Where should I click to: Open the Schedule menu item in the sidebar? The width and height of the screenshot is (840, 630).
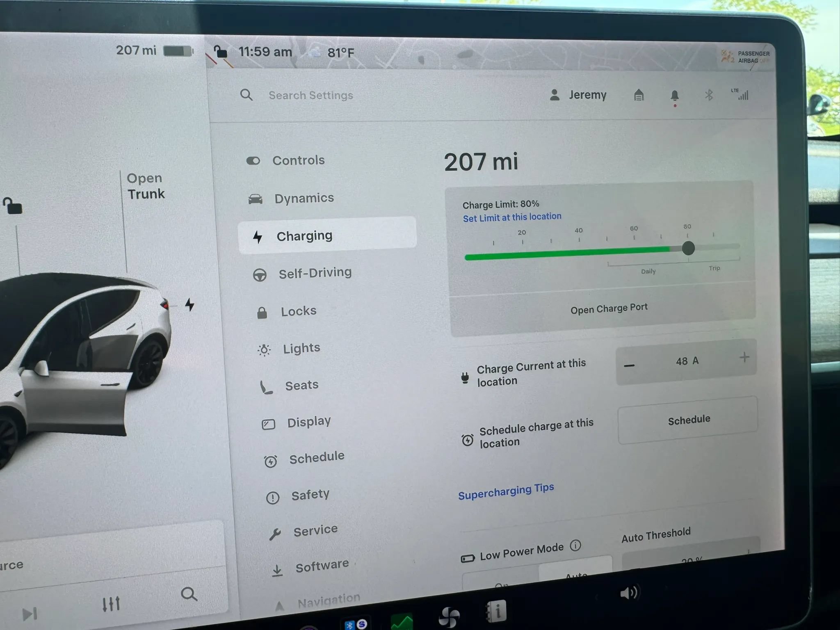point(317,458)
